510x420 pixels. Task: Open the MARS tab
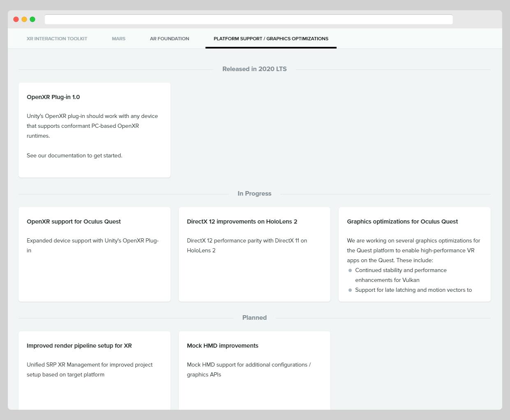[118, 39]
